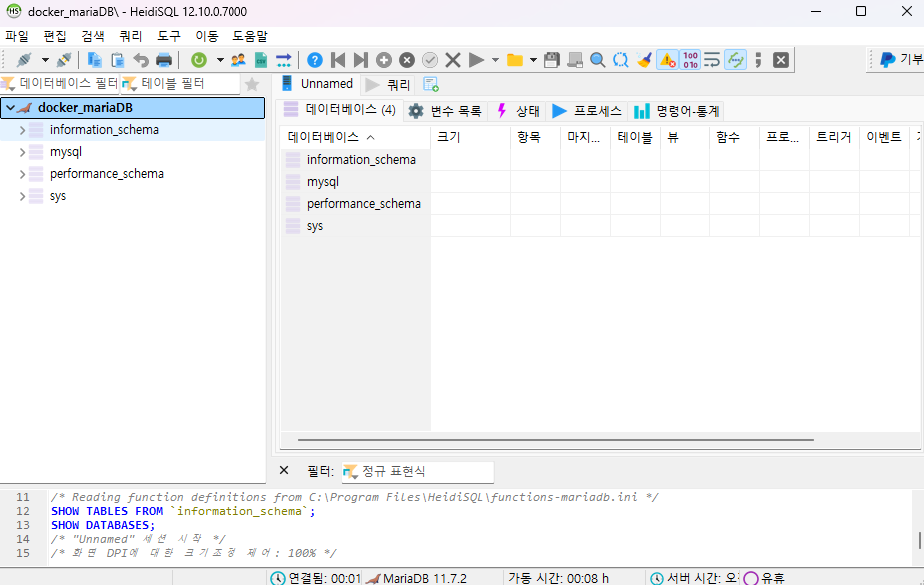Click the print icon
Screen dimensions: 924x585
pos(164,60)
